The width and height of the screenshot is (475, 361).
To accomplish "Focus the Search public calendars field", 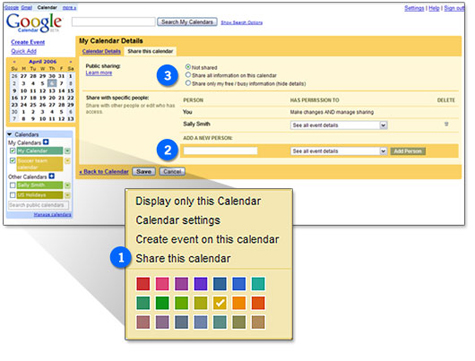I will 38,205.
